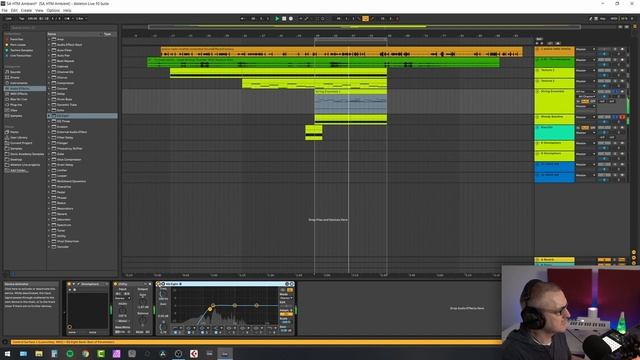Expand the Utility folder in browser
640x360 pixels.
pos(49,236)
